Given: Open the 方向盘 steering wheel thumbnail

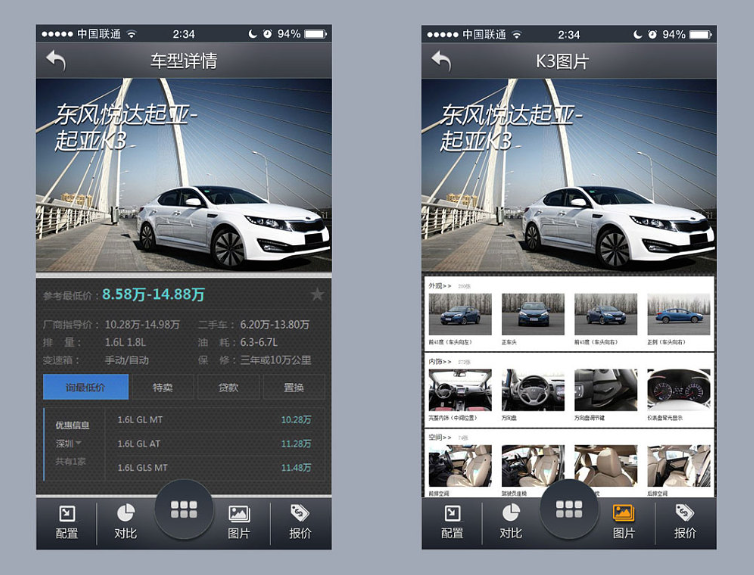Looking at the screenshot, I should pos(533,390).
